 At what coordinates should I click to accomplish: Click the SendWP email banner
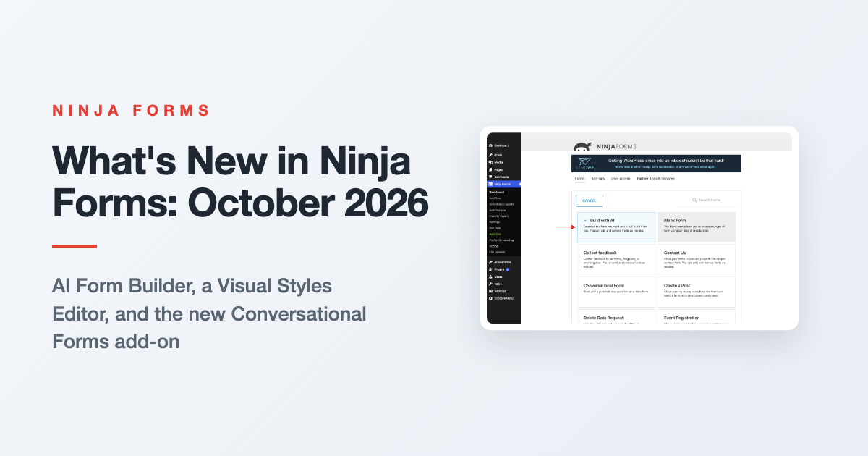tap(656, 163)
